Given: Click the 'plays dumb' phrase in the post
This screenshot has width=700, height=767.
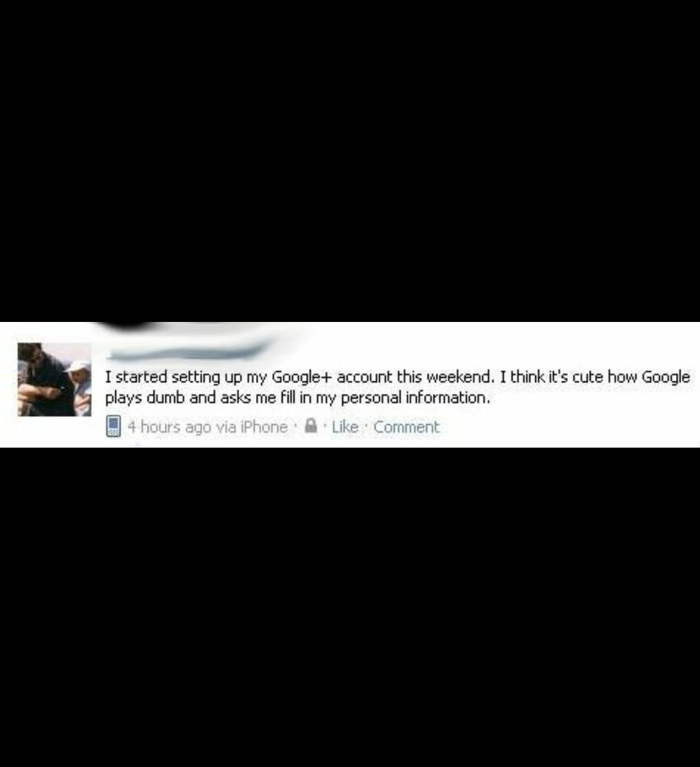Looking at the screenshot, I should (145, 398).
